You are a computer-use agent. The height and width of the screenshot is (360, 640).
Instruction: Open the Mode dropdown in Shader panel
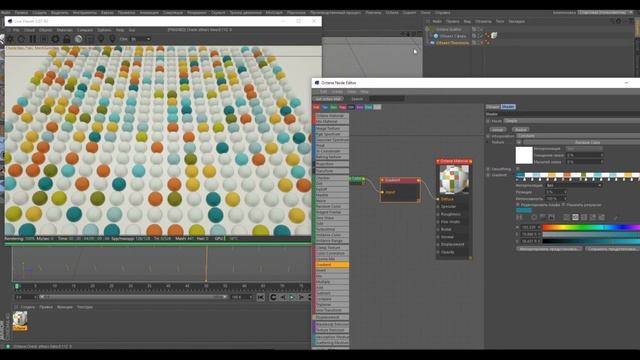tap(571, 121)
